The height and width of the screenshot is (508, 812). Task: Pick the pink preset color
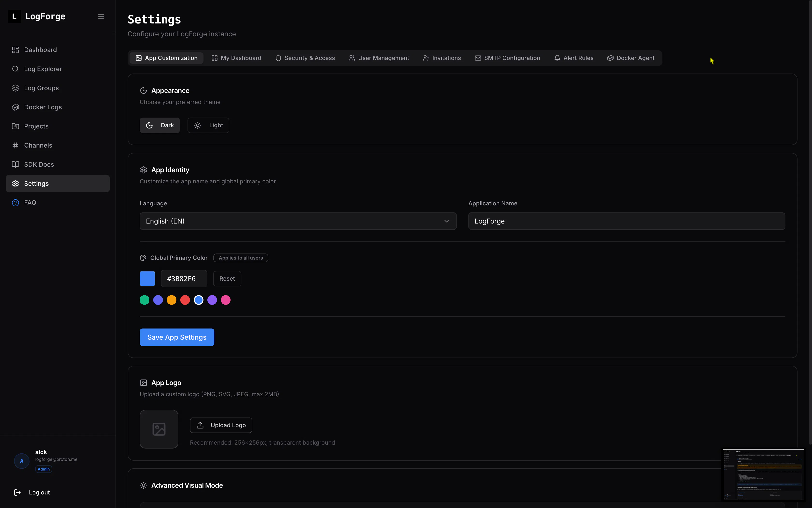coord(226,300)
